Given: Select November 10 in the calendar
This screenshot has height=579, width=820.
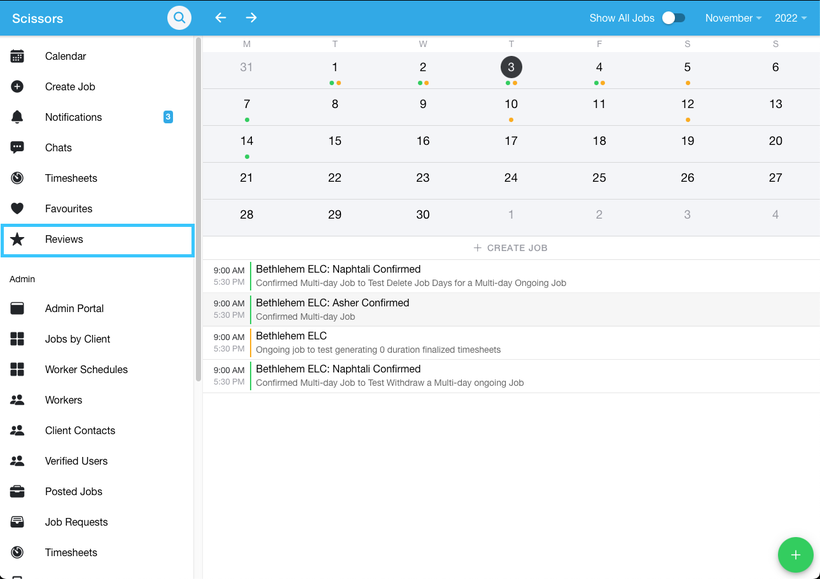Looking at the screenshot, I should click(511, 104).
